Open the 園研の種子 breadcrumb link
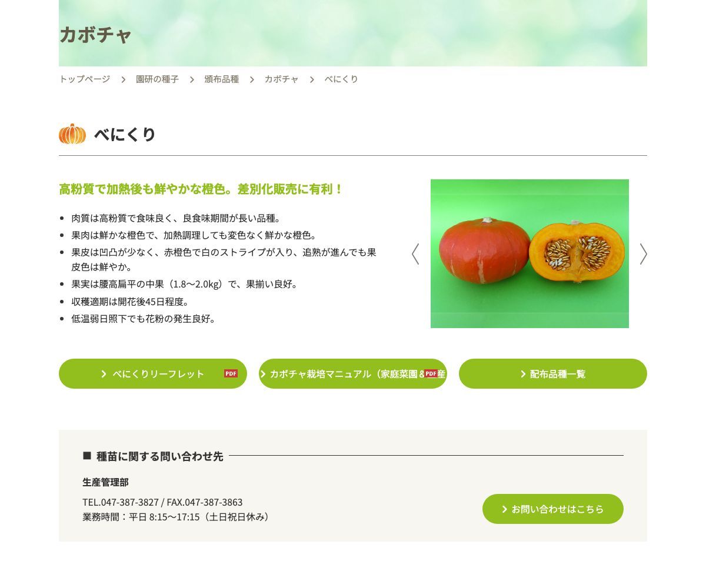The width and height of the screenshot is (706, 588). [157, 79]
